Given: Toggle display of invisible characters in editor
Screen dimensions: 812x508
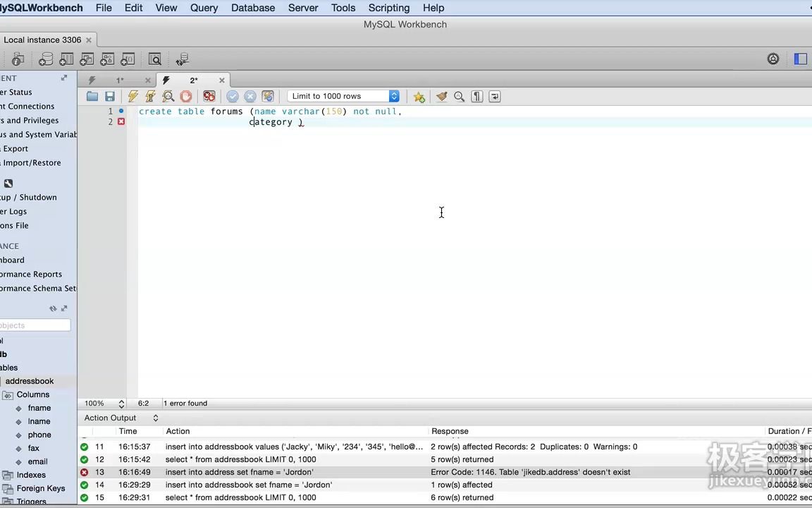Looking at the screenshot, I should (x=476, y=96).
